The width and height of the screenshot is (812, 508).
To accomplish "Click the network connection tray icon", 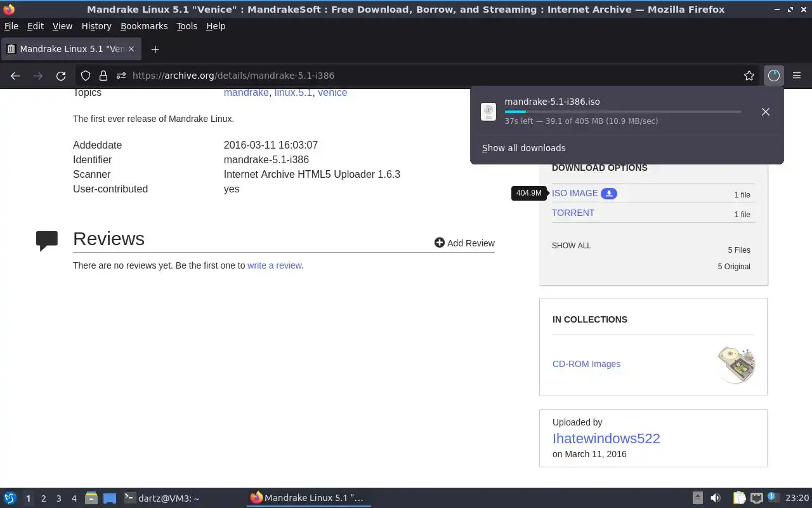I will (x=756, y=498).
